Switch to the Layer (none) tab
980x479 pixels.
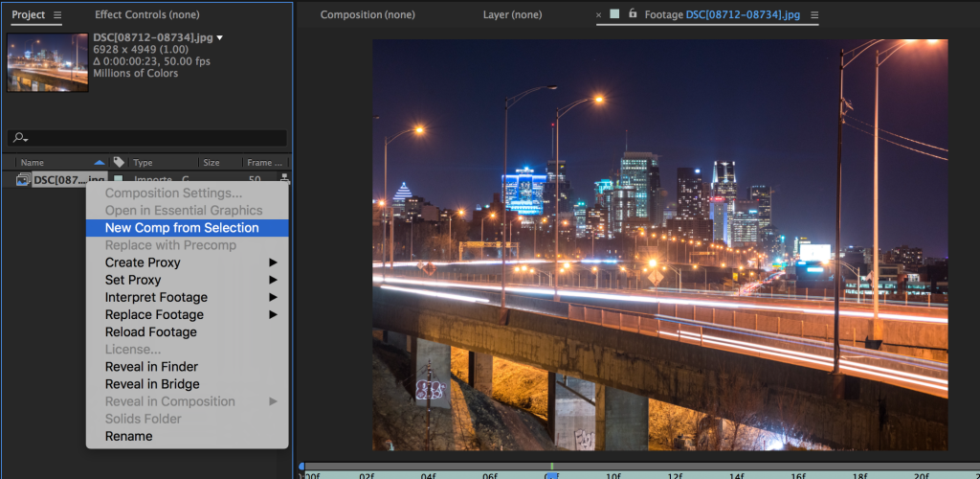[x=513, y=14]
